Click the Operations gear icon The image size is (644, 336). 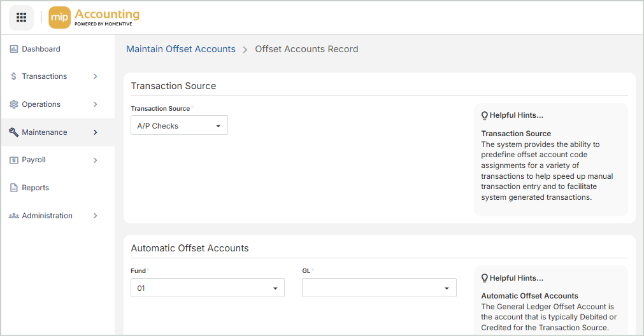[x=13, y=104]
